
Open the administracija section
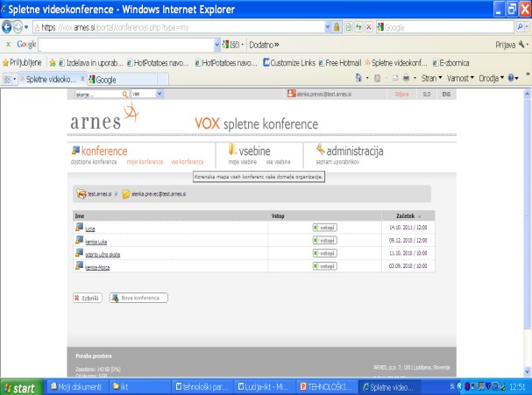click(x=349, y=151)
